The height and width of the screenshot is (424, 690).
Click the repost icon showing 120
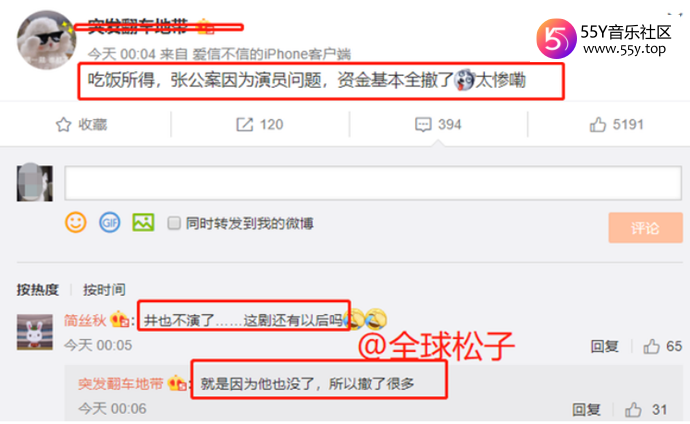point(245,124)
